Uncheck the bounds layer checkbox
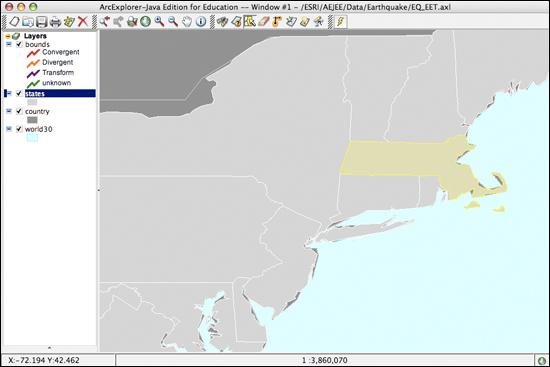Screen dimensions: 550x367 (19, 45)
